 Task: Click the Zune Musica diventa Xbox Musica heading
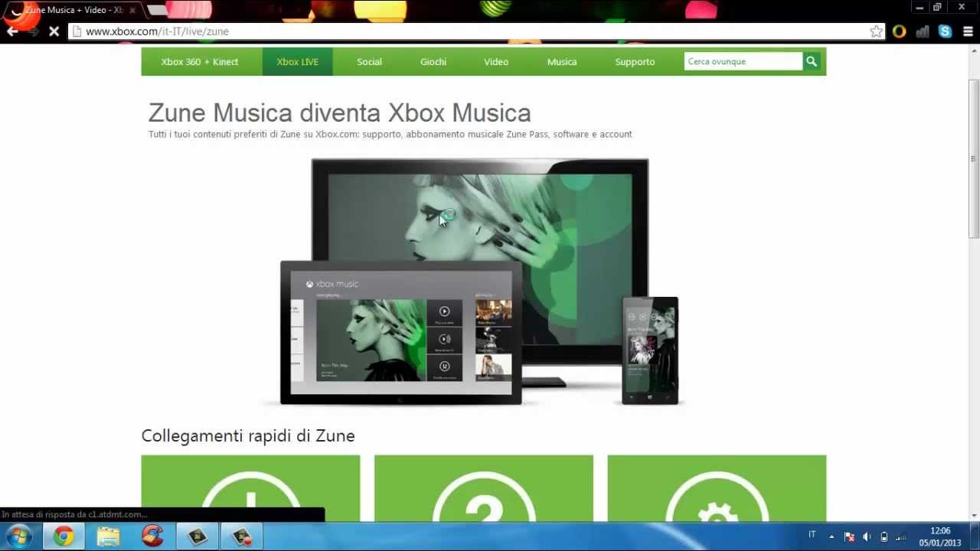point(339,112)
